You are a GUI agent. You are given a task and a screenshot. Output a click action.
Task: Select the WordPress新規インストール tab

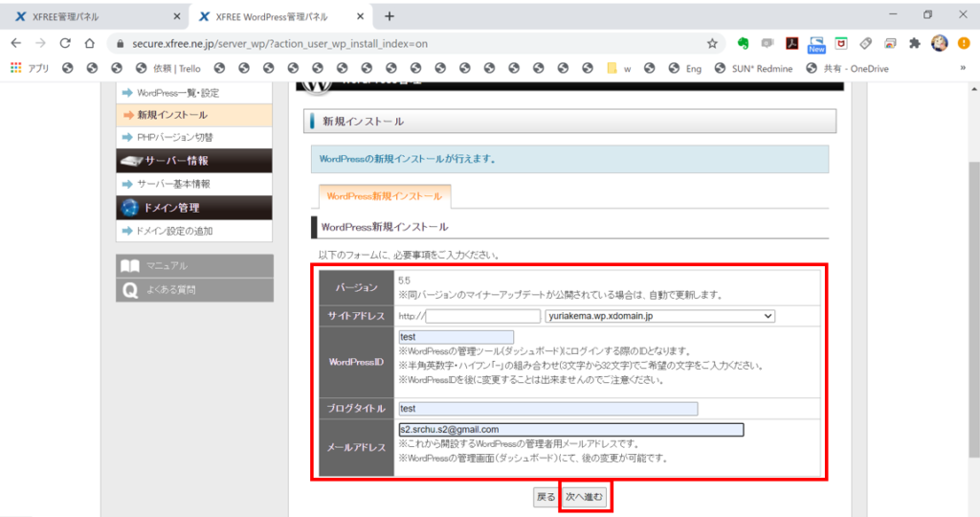point(384,195)
